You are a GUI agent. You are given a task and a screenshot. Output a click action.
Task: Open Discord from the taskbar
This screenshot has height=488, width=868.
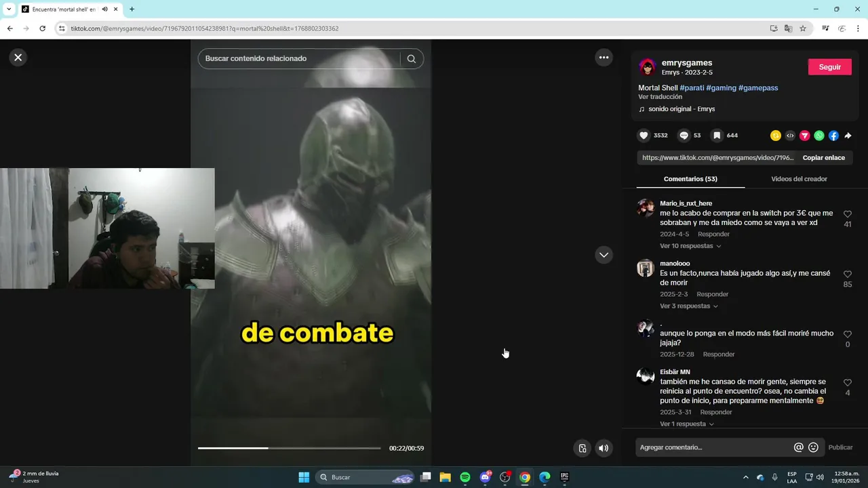click(485, 477)
